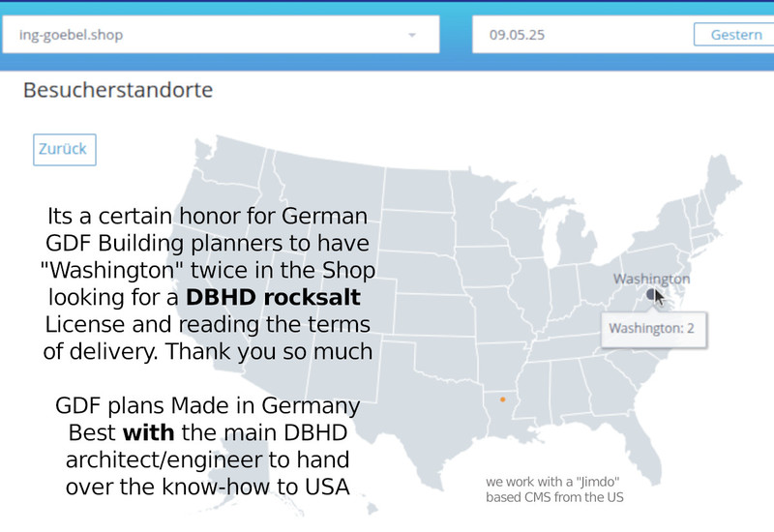Click the Jimdo CMS note text
Image resolution: width=774 pixels, height=532 pixels.
tap(555, 489)
